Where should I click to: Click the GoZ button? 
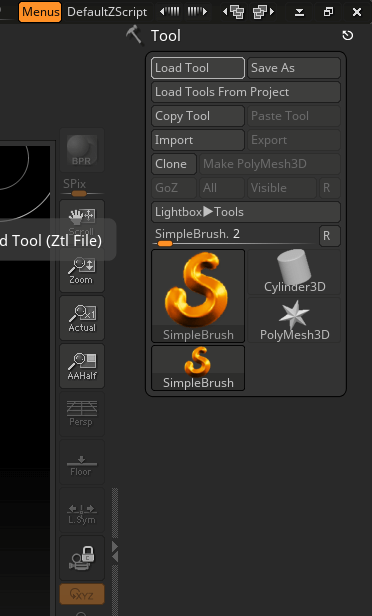point(174,188)
